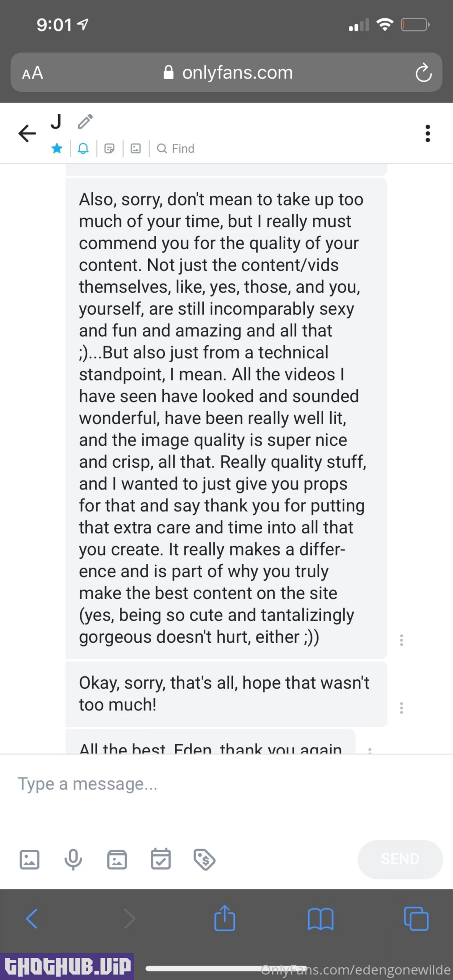
Task: Open the chat options three-dot menu
Action: click(x=428, y=133)
